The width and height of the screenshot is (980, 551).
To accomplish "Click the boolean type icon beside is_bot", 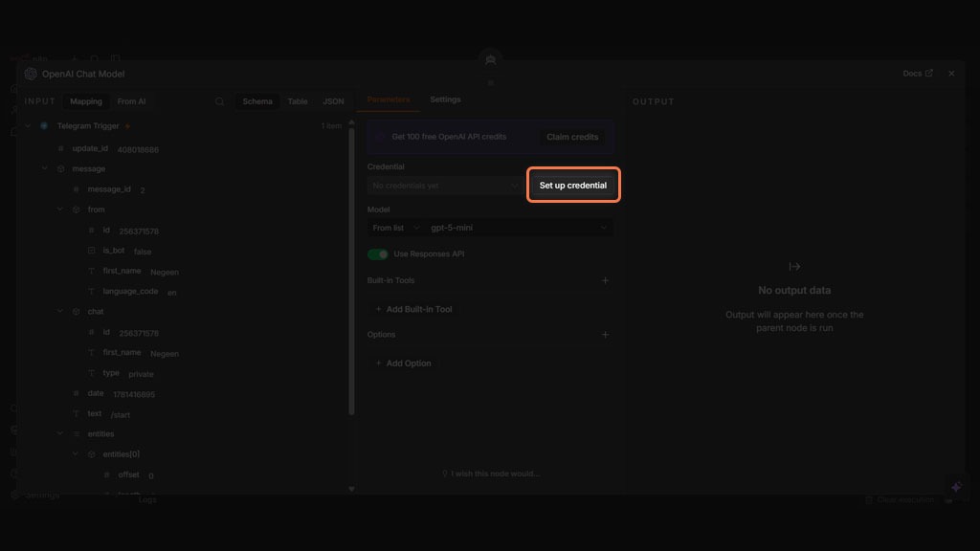I will (91, 251).
